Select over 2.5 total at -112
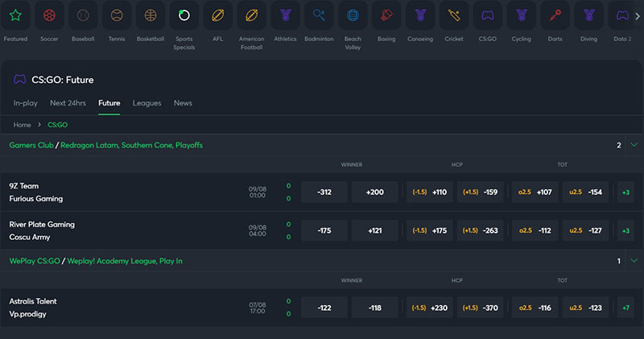Screen dimensions: 644x339 (x=535, y=230)
